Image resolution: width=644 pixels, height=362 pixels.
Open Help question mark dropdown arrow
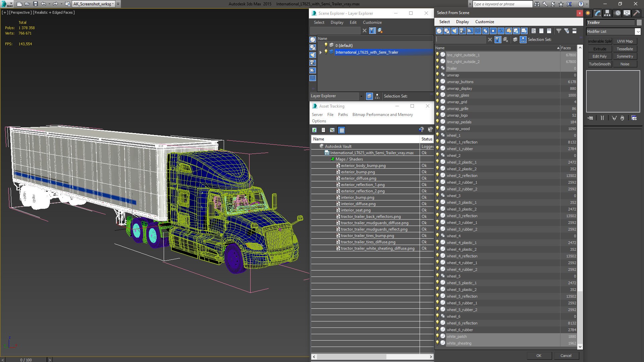587,4
